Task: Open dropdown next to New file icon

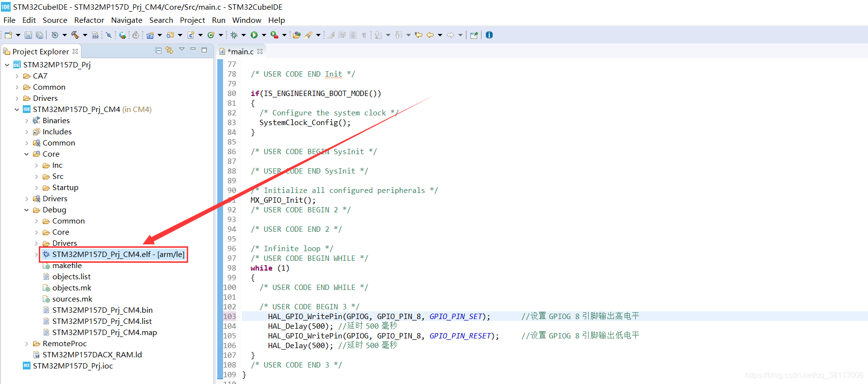Action: click(x=18, y=35)
